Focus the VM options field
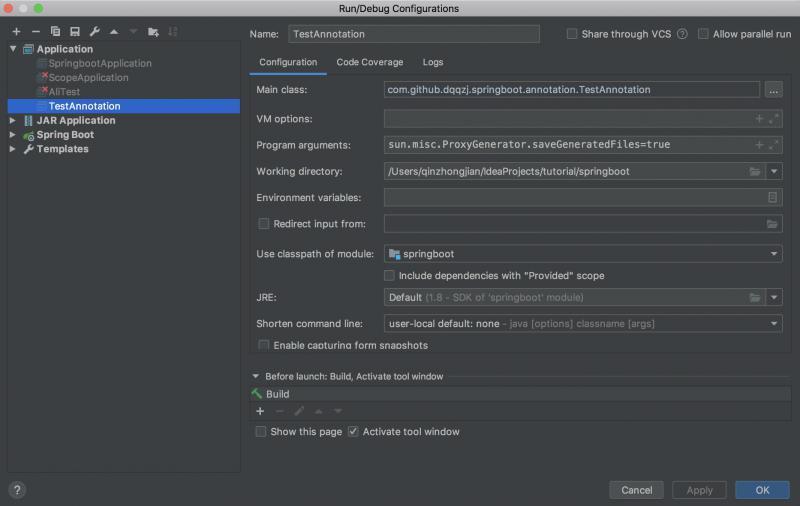The height and width of the screenshot is (506, 800). [x=565, y=119]
